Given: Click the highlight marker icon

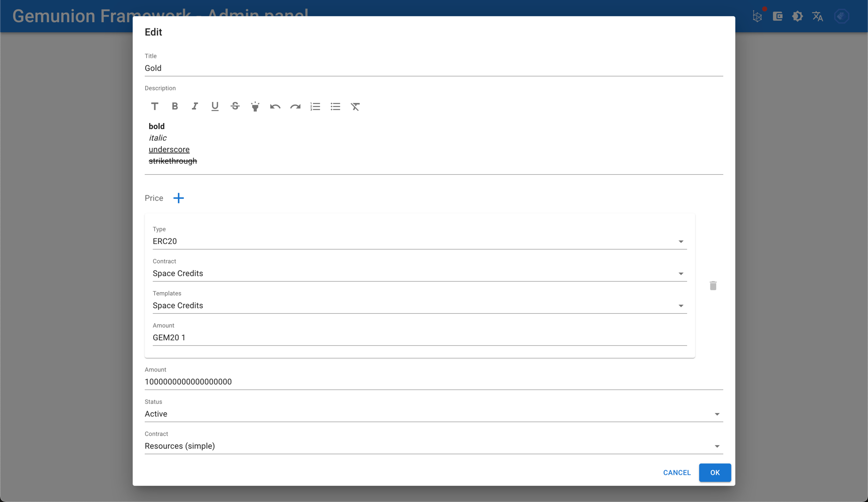Looking at the screenshot, I should click(x=255, y=106).
